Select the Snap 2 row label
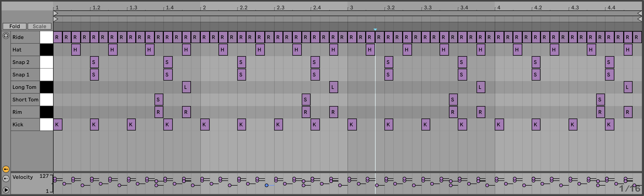The height and width of the screenshot is (196, 644). [x=25, y=62]
